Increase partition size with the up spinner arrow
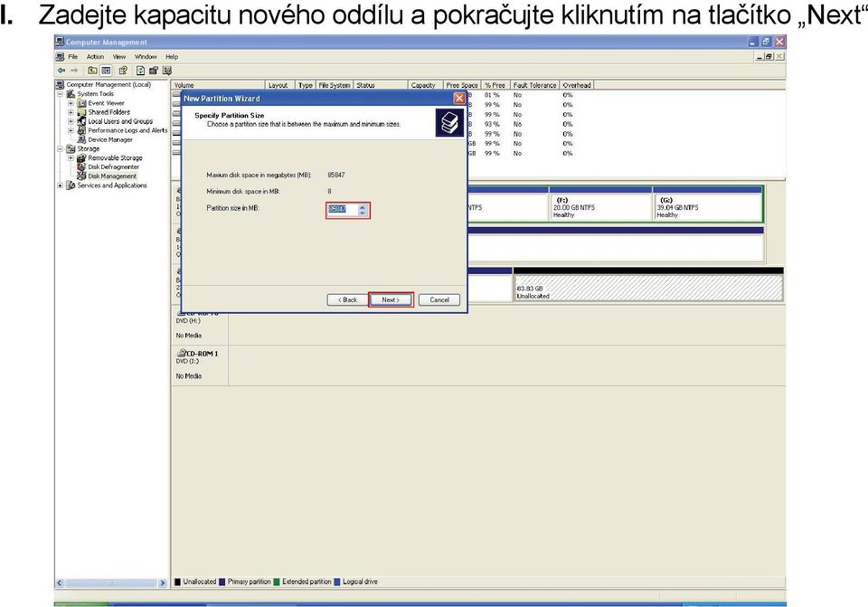 (362, 207)
